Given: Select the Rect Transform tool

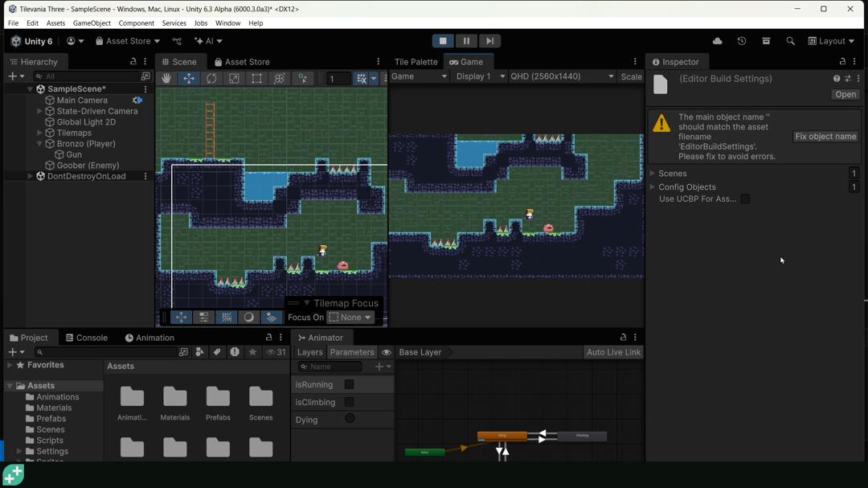Looking at the screenshot, I should click(256, 77).
